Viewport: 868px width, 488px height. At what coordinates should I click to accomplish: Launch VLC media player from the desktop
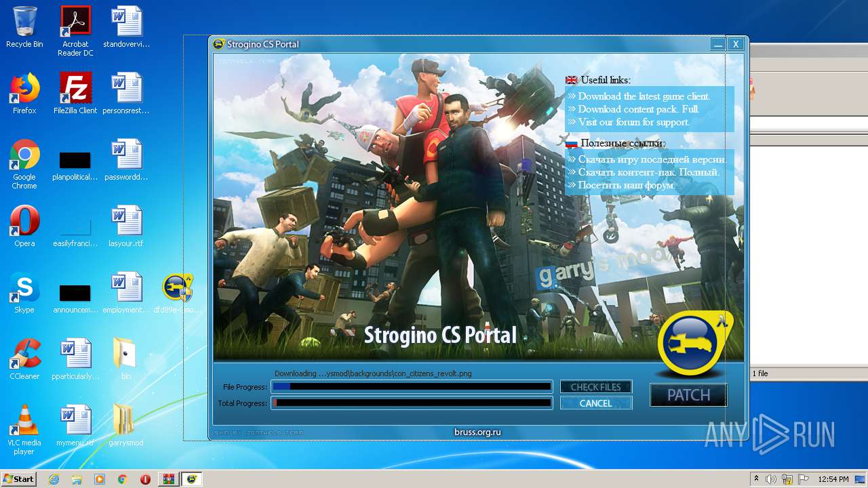[24, 430]
